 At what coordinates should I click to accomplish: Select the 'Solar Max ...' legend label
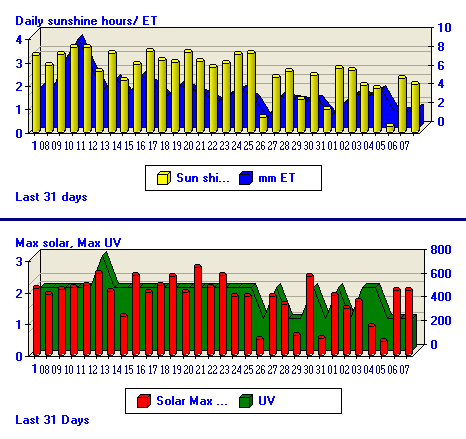coord(192,401)
